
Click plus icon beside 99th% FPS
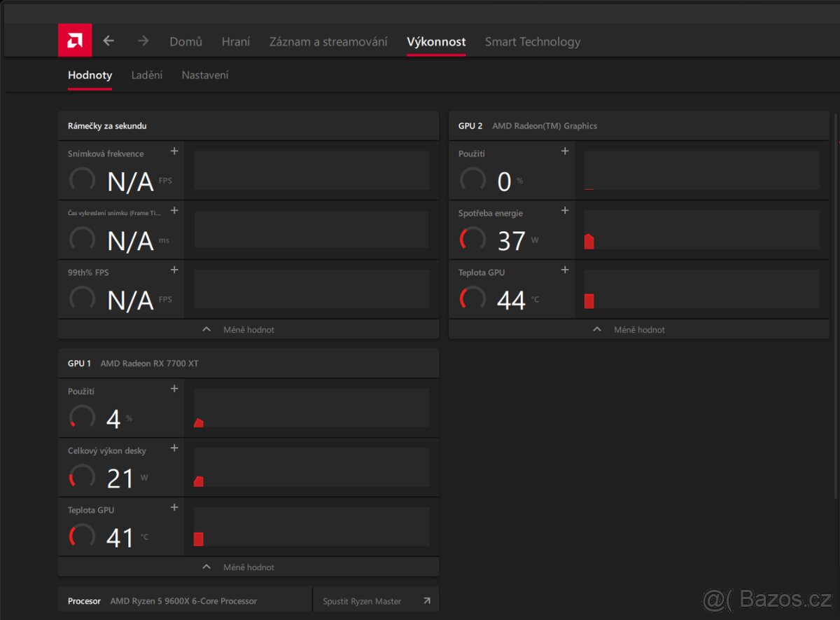[174, 270]
